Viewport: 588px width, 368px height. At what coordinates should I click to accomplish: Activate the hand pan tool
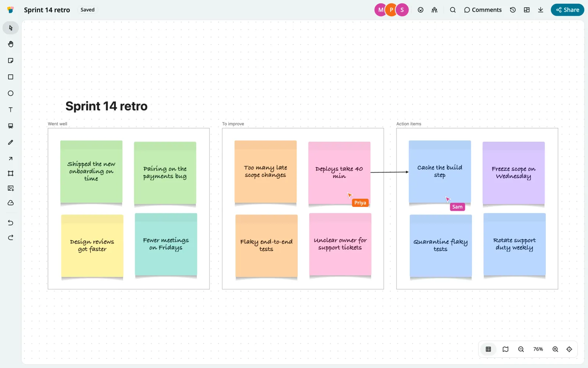(x=11, y=44)
